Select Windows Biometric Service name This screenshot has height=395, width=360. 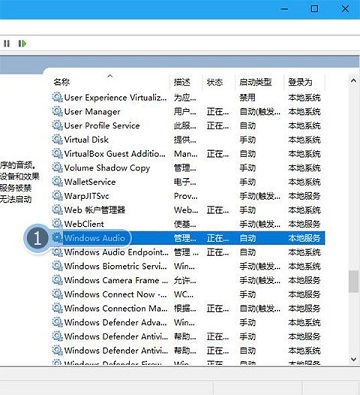[115, 266]
